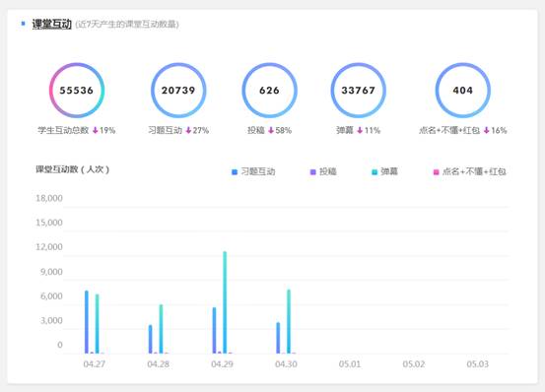545x392 pixels.
Task: Click the tallest 04.29 cyan 弹幕 bar
Action: point(225,302)
